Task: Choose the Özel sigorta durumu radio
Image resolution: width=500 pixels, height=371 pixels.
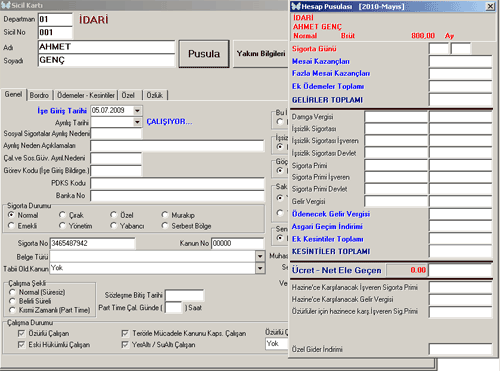Action: 114,215
